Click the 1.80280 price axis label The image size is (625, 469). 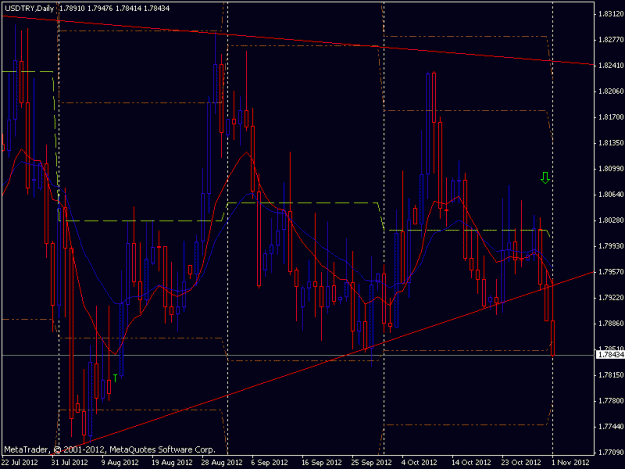[611, 220]
